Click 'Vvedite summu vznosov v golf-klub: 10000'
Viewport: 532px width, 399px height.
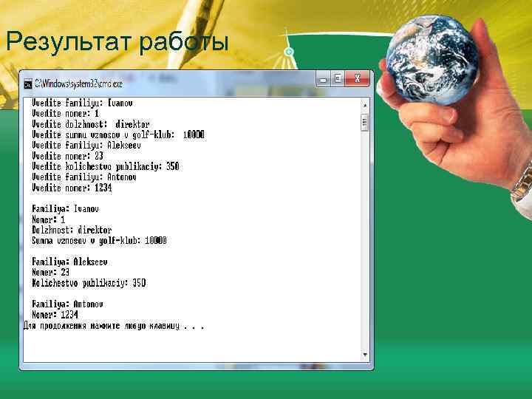tap(118, 134)
